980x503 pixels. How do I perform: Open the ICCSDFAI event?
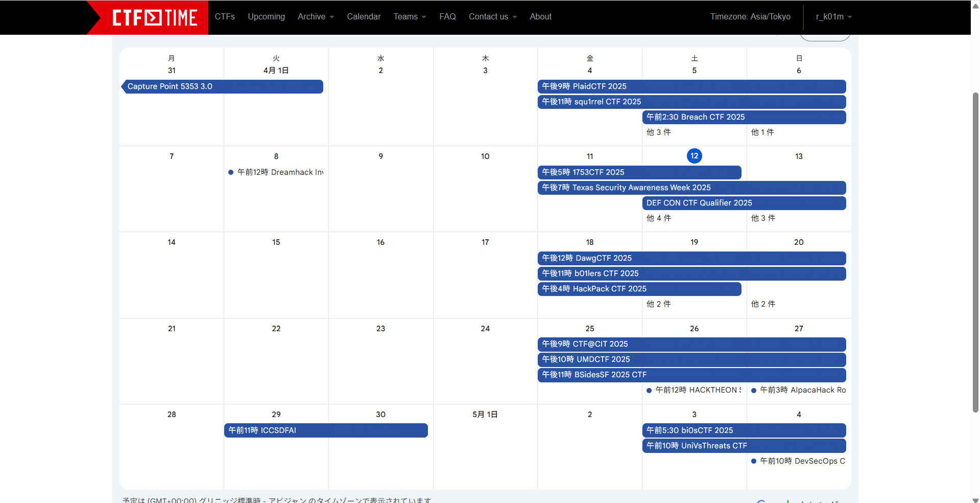326,430
